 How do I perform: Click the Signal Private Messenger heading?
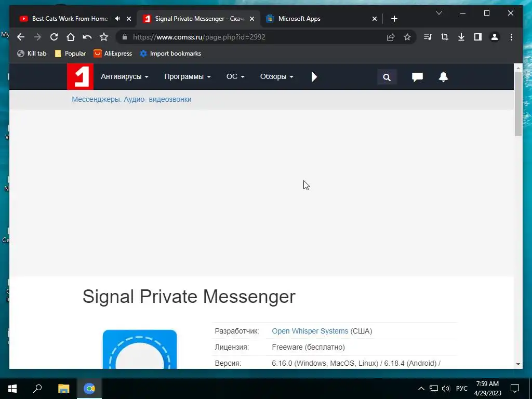189,296
